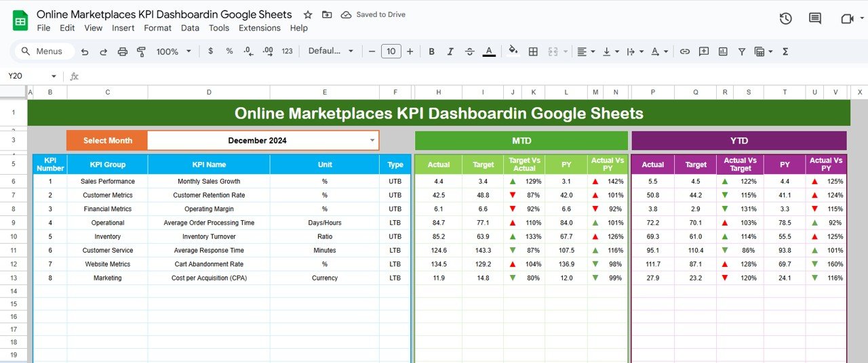The width and height of the screenshot is (868, 363).
Task: Insert a link
Action: point(685,51)
